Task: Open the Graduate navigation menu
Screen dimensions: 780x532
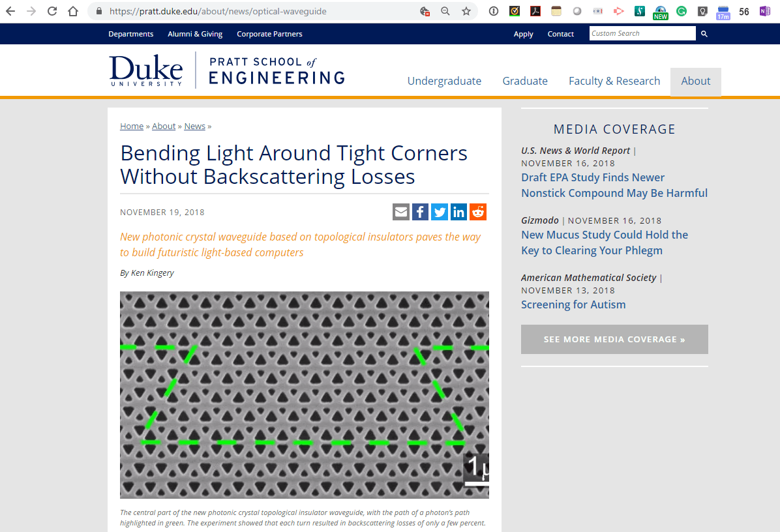Action: click(x=525, y=81)
